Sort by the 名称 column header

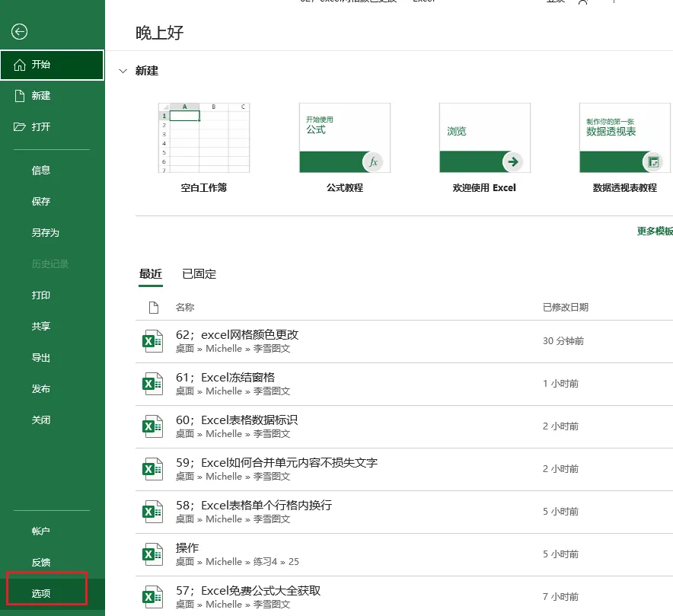click(185, 308)
